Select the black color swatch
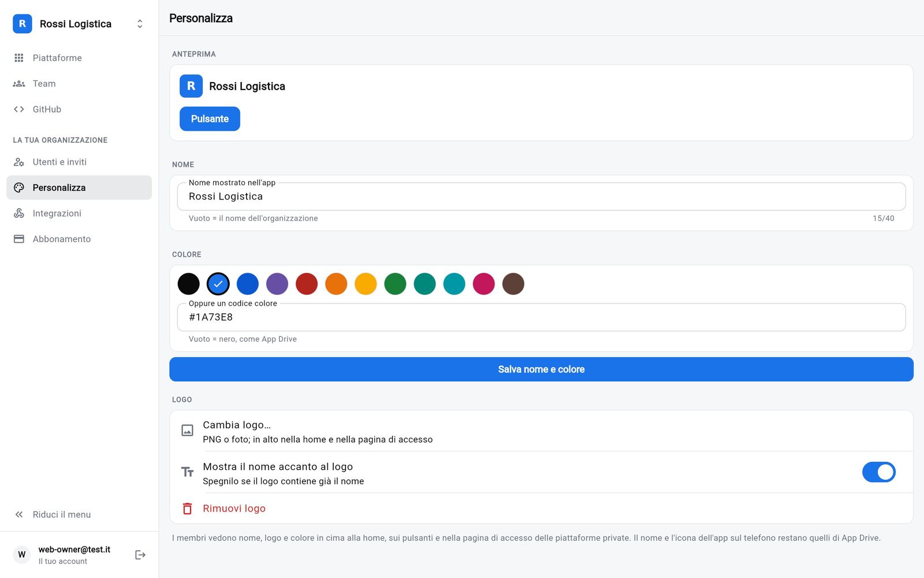924x578 pixels. [189, 284]
